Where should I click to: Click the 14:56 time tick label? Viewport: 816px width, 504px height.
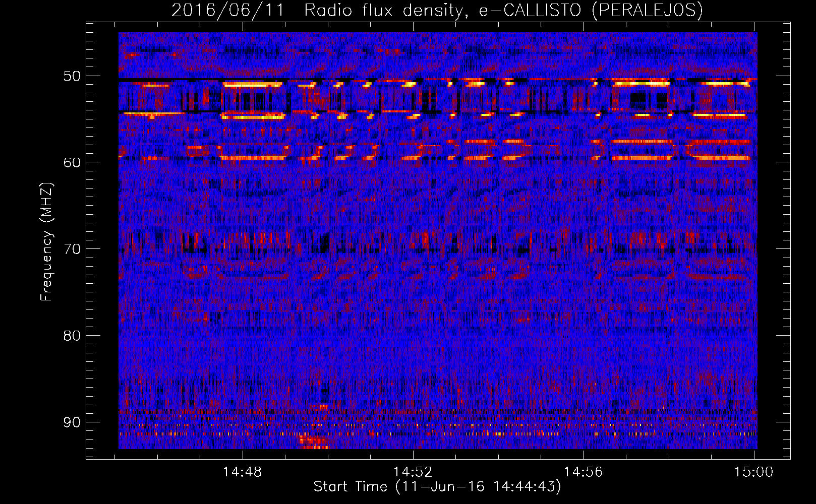[x=583, y=472]
